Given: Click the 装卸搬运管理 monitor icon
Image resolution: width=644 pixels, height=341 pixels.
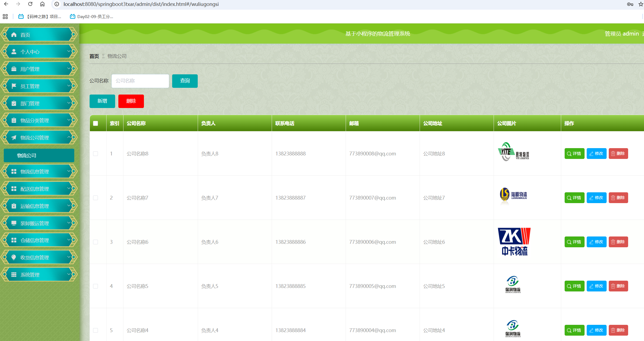Looking at the screenshot, I should pyautogui.click(x=14, y=223).
